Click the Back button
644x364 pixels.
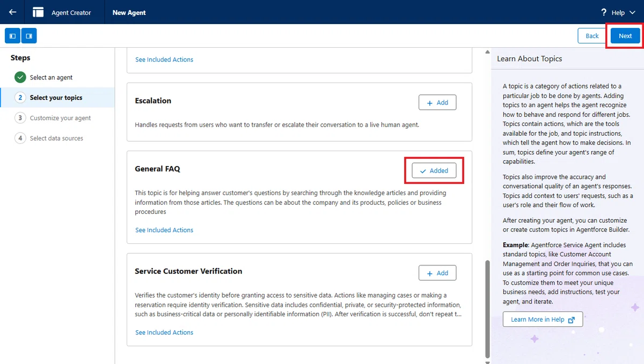[592, 36]
